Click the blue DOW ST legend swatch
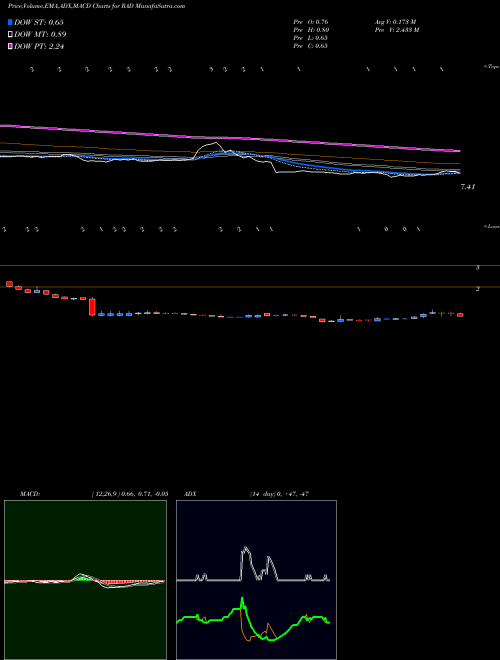Viewport: 500px width, 660px height. (x=11, y=22)
